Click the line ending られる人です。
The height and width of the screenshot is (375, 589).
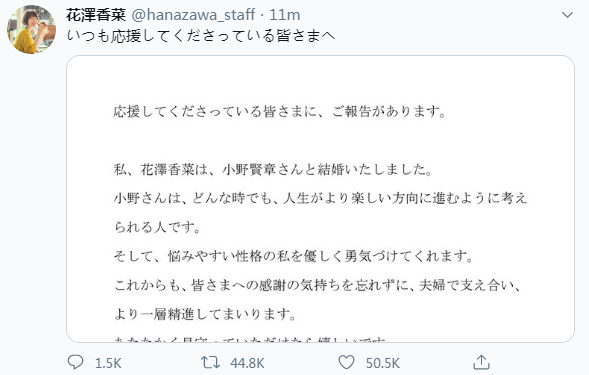pyautogui.click(x=157, y=227)
